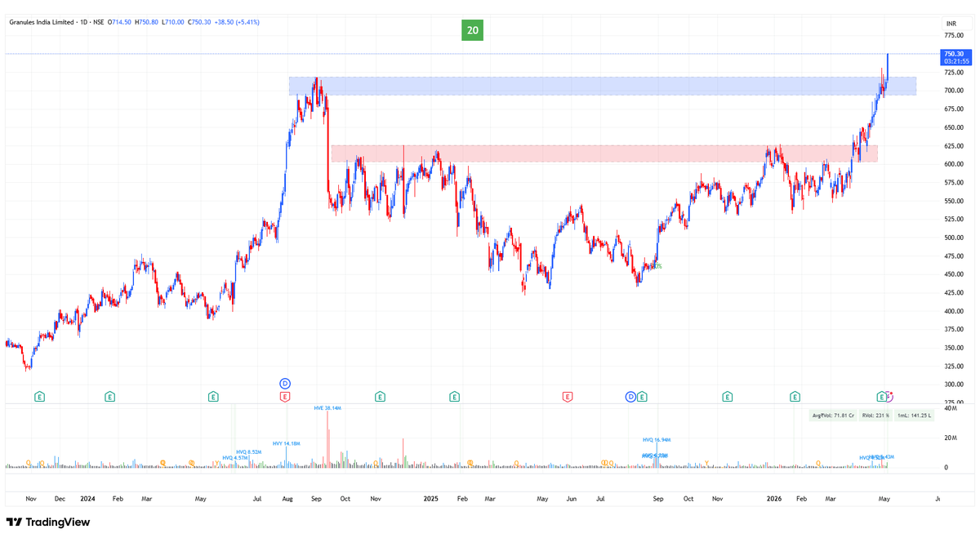
Task: Click the November 2025 earnings E marker
Action: coord(727,397)
